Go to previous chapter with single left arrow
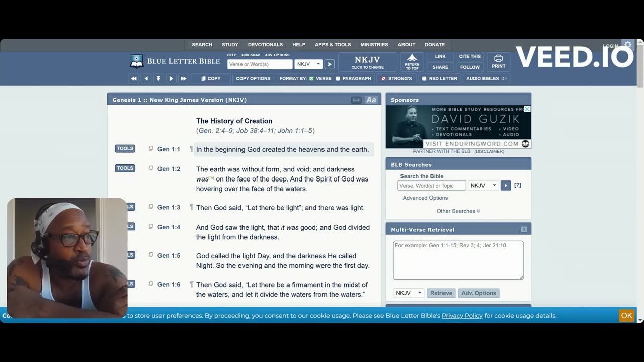This screenshot has height=362, width=644. (x=146, y=79)
